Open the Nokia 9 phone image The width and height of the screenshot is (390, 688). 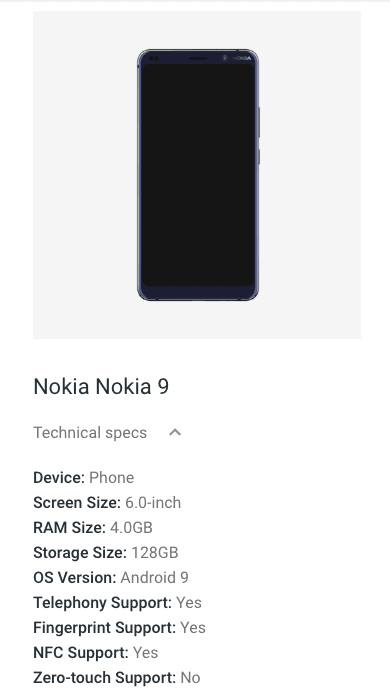click(x=198, y=175)
